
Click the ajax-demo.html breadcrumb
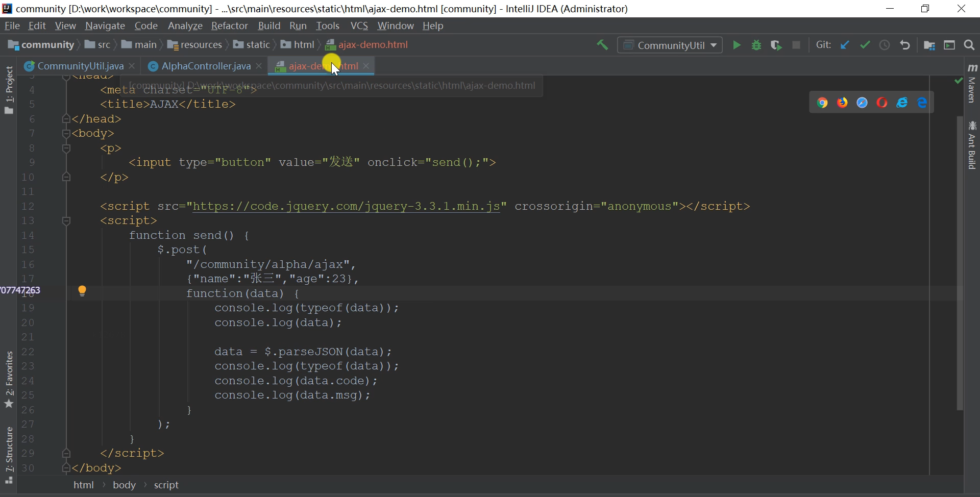click(367, 45)
